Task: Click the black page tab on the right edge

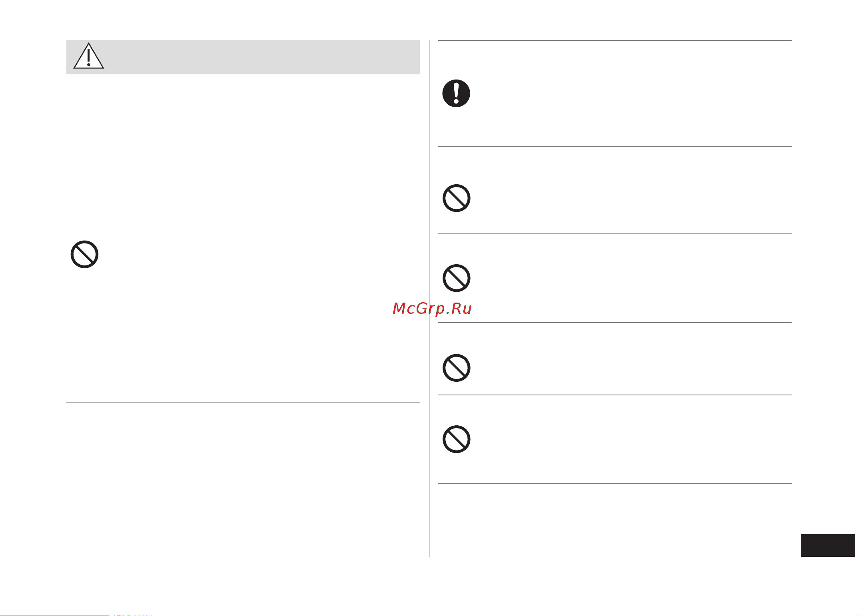Action: 828,545
